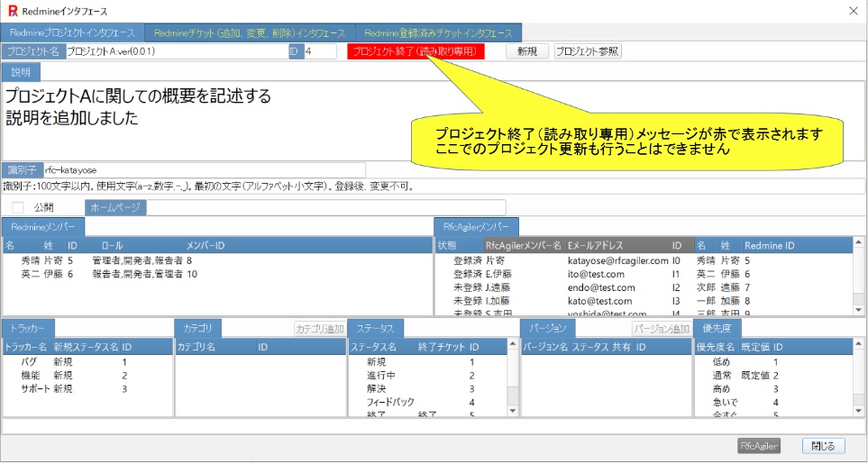Click the red プロジェクト終了(読み取り専用) label
This screenshot has width=868, height=464.
pos(416,51)
